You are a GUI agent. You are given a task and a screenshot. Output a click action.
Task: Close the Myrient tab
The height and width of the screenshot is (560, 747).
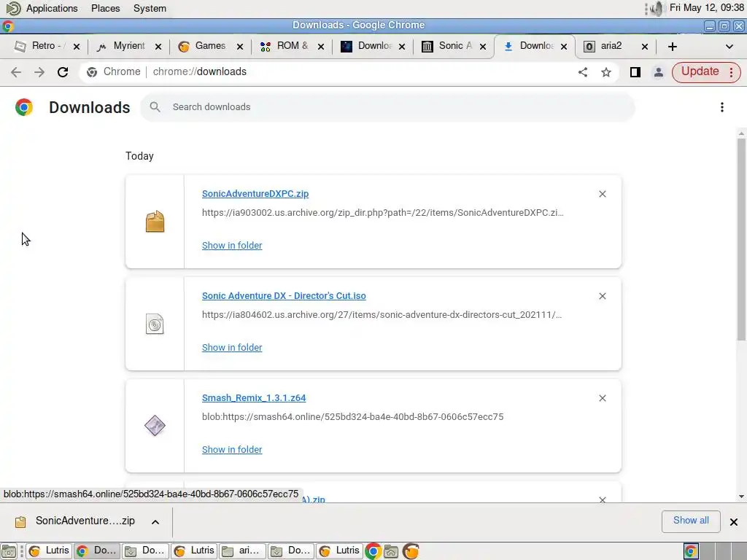point(158,46)
